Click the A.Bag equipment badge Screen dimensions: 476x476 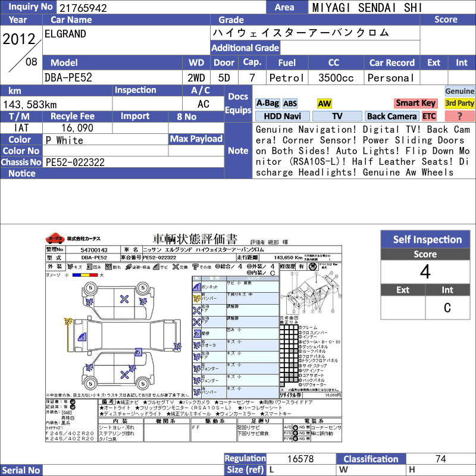267,104
